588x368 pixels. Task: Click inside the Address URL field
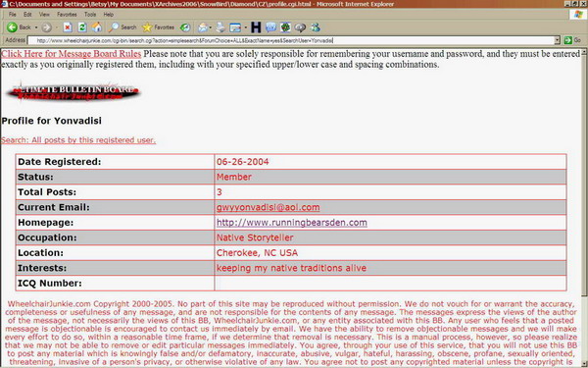(291, 40)
